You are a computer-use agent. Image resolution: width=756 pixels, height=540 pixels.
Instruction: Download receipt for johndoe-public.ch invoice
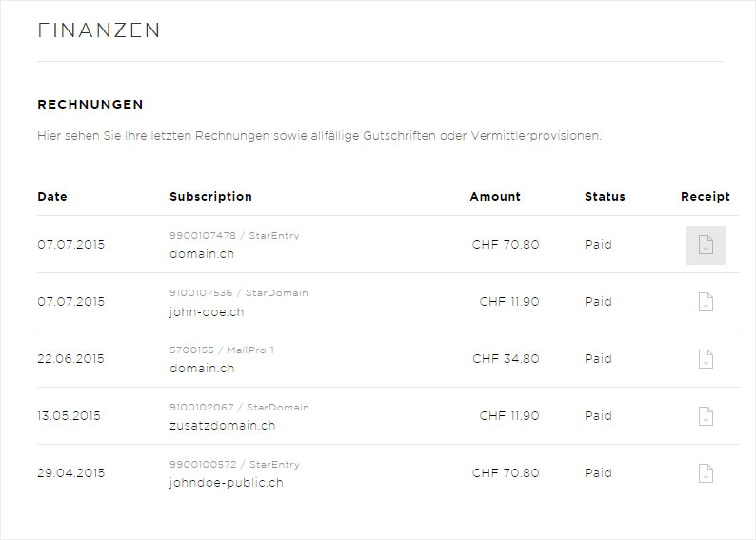(x=706, y=473)
